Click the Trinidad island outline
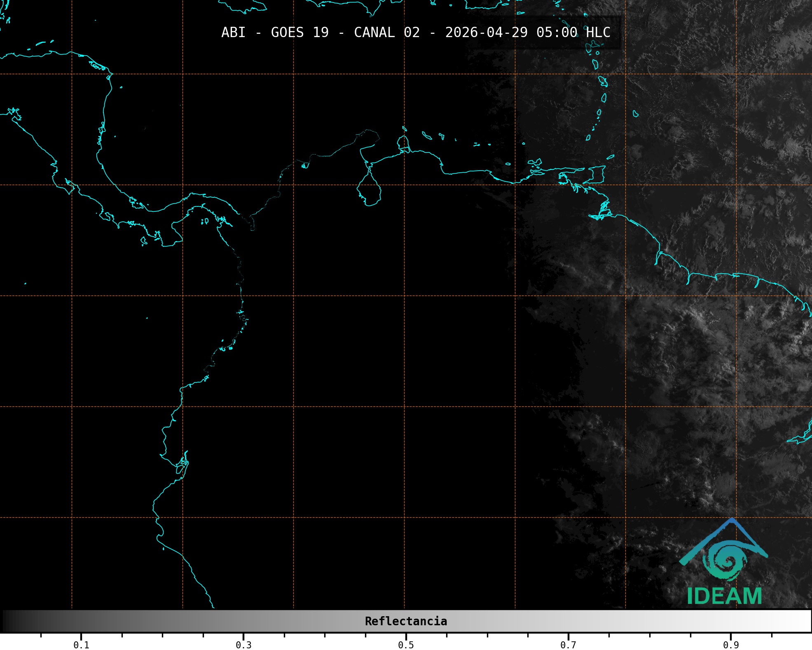812x650 pixels. coord(597,174)
